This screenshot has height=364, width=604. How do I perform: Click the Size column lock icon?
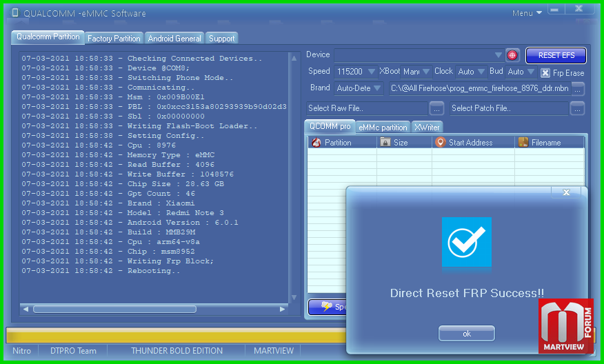coord(385,142)
